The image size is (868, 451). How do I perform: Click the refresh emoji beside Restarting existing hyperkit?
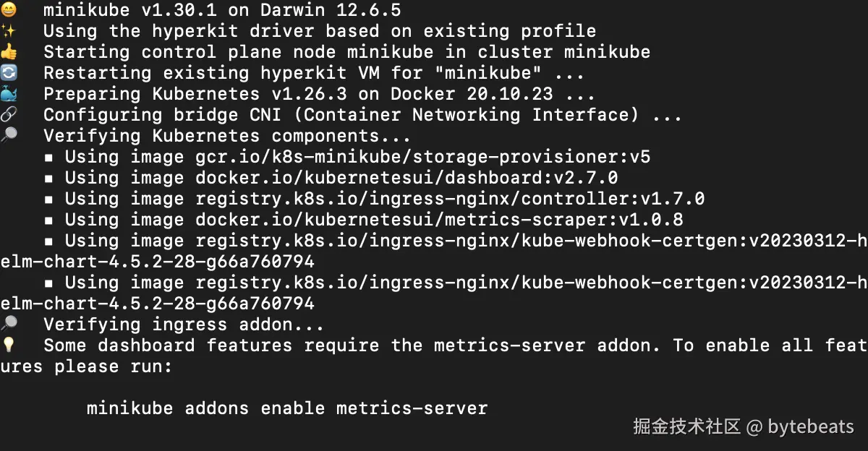[8, 73]
